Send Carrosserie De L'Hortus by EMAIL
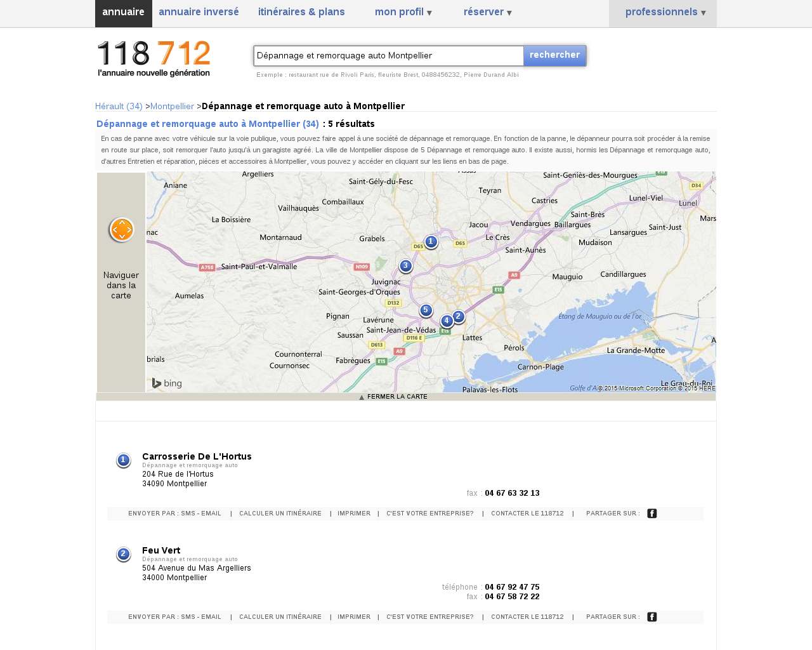Screen dimensions: 812x650 211,514
